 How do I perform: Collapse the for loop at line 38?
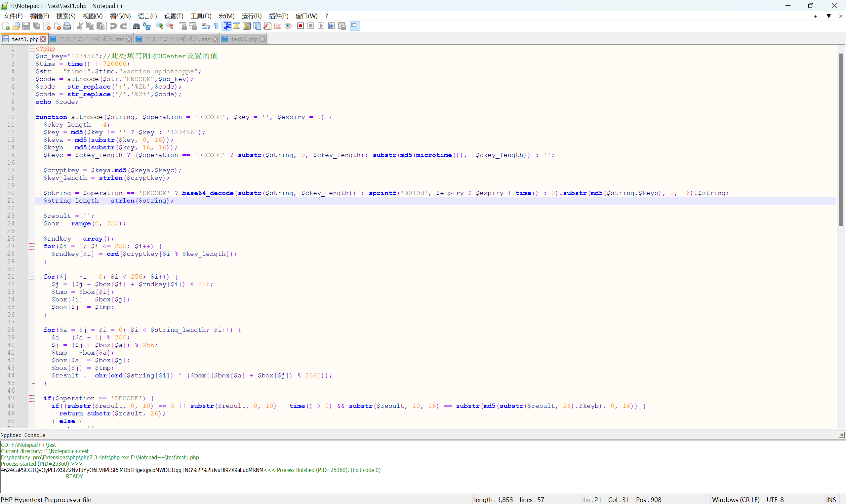[x=32, y=330]
